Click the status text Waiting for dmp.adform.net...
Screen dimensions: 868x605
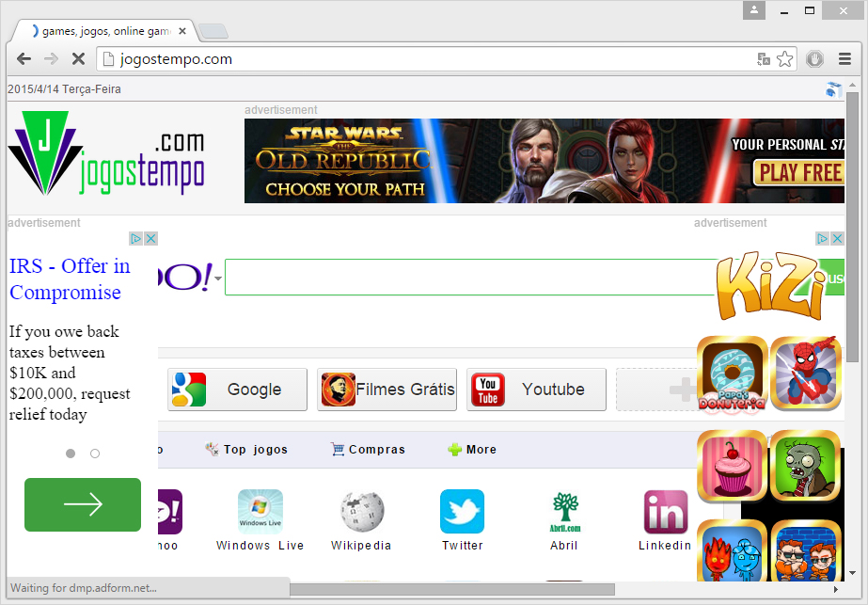[84, 588]
